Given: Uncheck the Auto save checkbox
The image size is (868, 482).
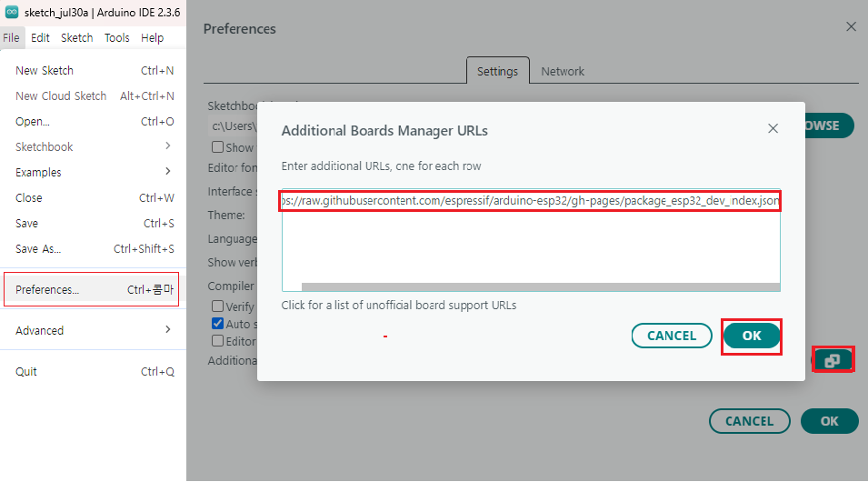Looking at the screenshot, I should [217, 324].
